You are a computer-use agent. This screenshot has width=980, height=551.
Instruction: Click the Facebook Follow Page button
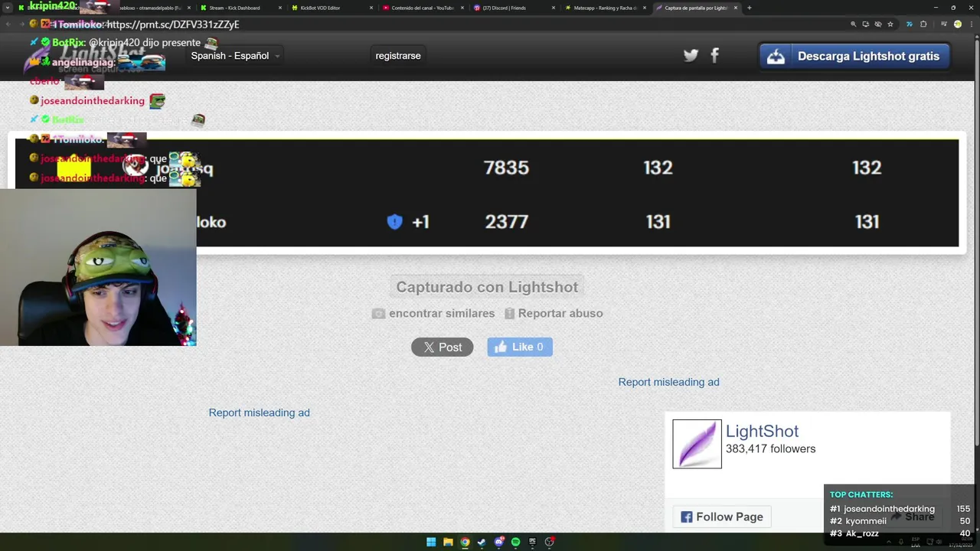click(722, 517)
